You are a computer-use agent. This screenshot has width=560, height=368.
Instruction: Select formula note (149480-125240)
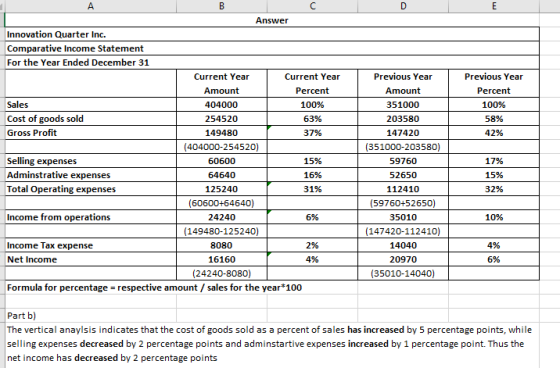222,231
